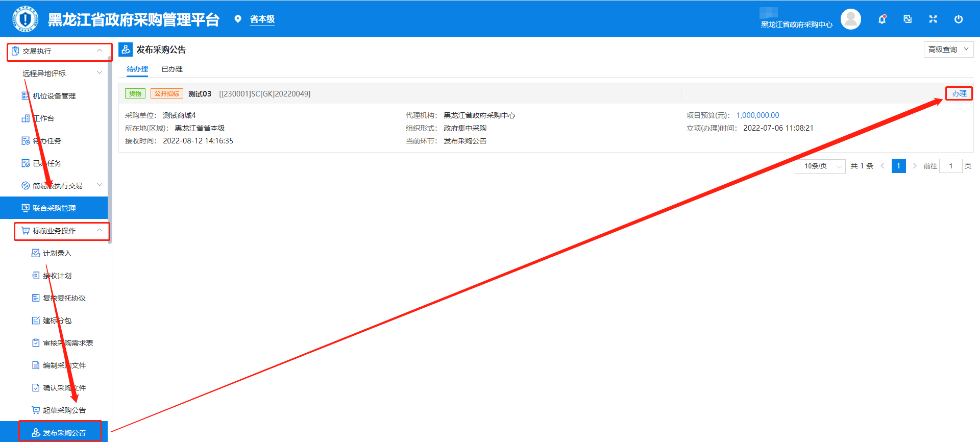Click the 机位设备管理 icon
This screenshot has height=442, width=980.
click(26, 96)
